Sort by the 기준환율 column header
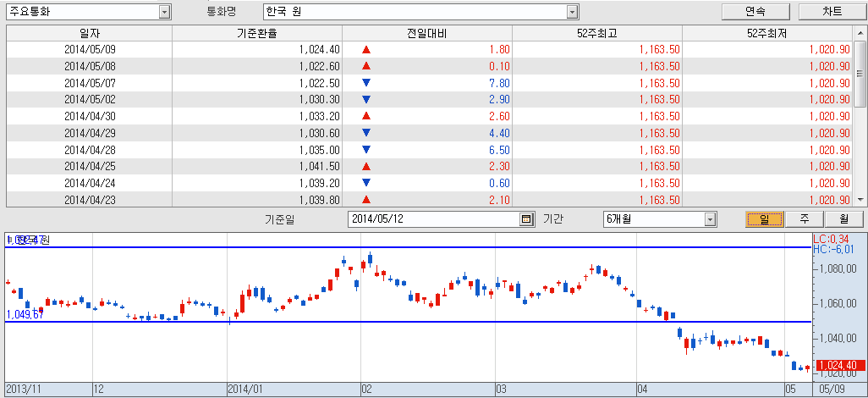The image size is (868, 398). 257,33
